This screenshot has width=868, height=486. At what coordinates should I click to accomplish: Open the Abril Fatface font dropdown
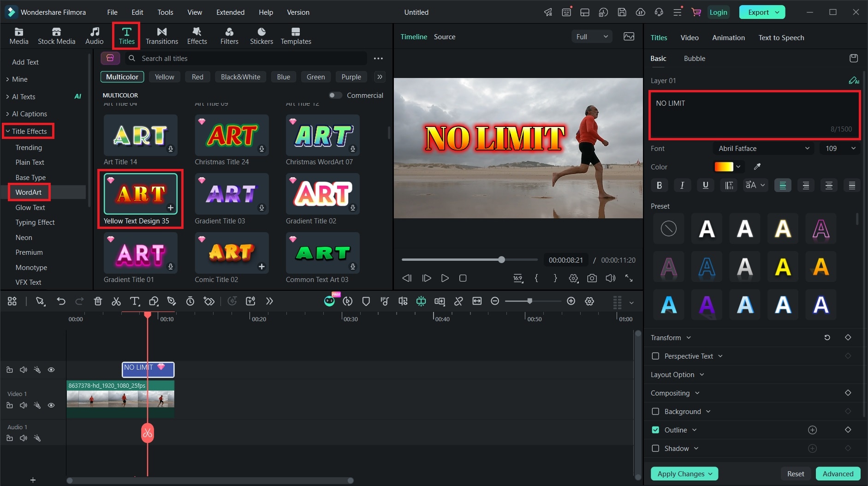tap(764, 148)
